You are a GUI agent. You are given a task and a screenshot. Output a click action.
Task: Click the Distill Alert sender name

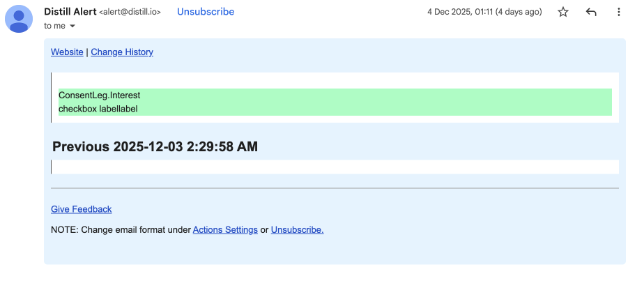[70, 12]
